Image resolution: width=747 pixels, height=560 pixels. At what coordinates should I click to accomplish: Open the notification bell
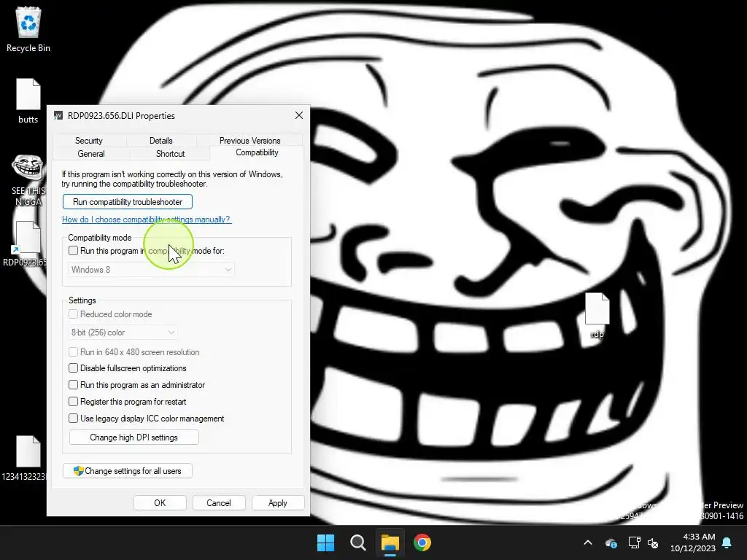(727, 542)
